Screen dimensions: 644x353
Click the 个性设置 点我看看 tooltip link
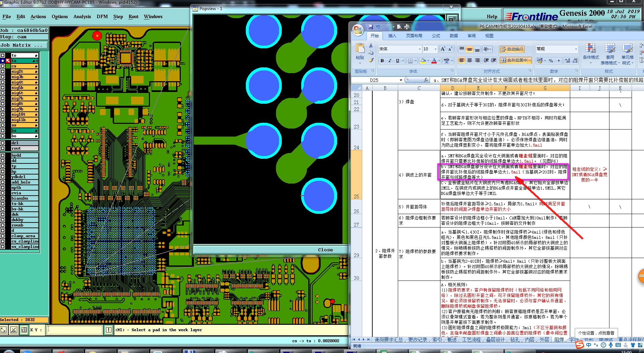click(x=596, y=333)
